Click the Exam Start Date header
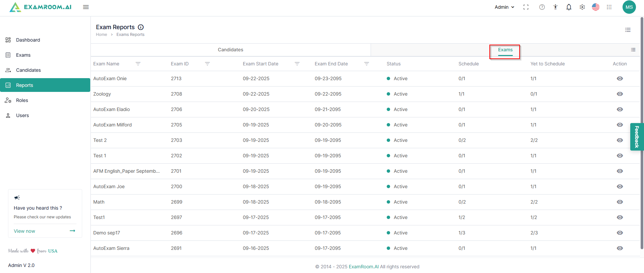Image resolution: width=644 pixels, height=273 pixels. [x=261, y=64]
